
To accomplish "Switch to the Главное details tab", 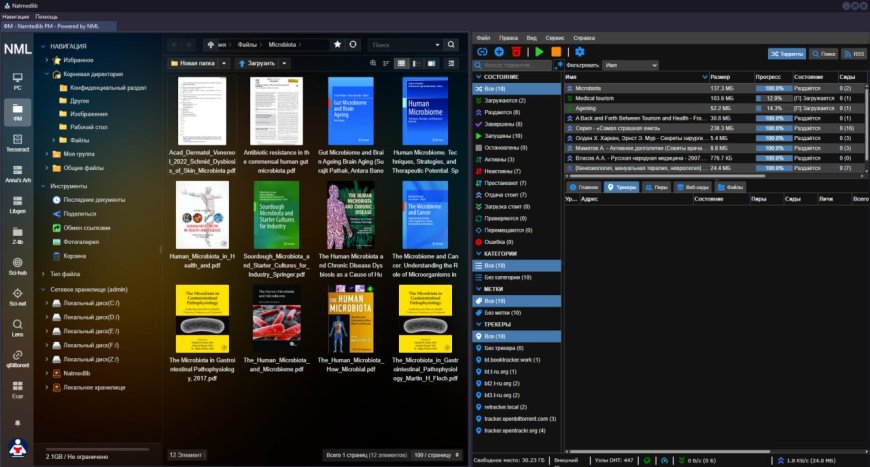I will (x=584, y=187).
